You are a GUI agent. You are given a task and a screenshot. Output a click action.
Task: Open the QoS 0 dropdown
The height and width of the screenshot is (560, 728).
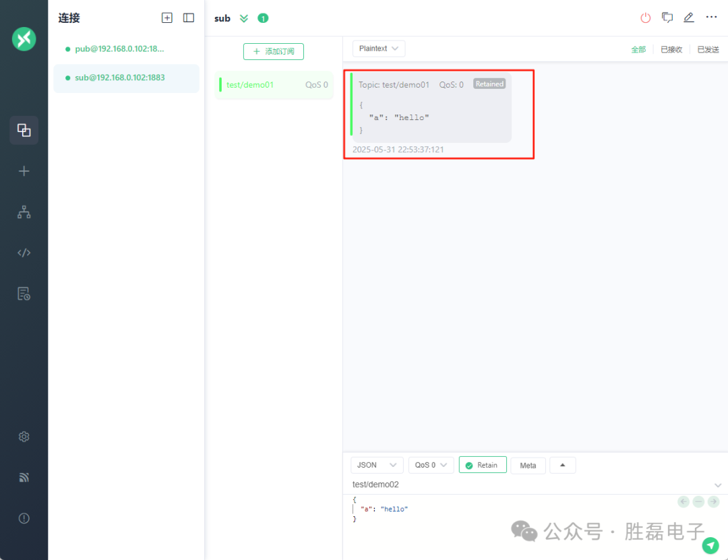(431, 465)
